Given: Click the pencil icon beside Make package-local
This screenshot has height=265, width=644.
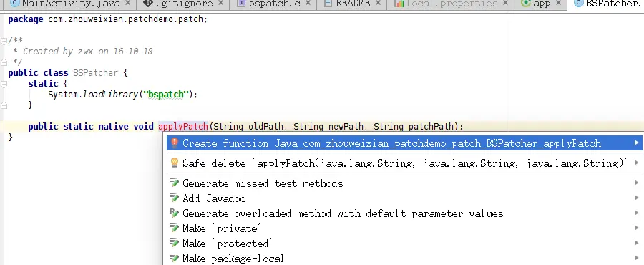Looking at the screenshot, I should click(175, 258).
